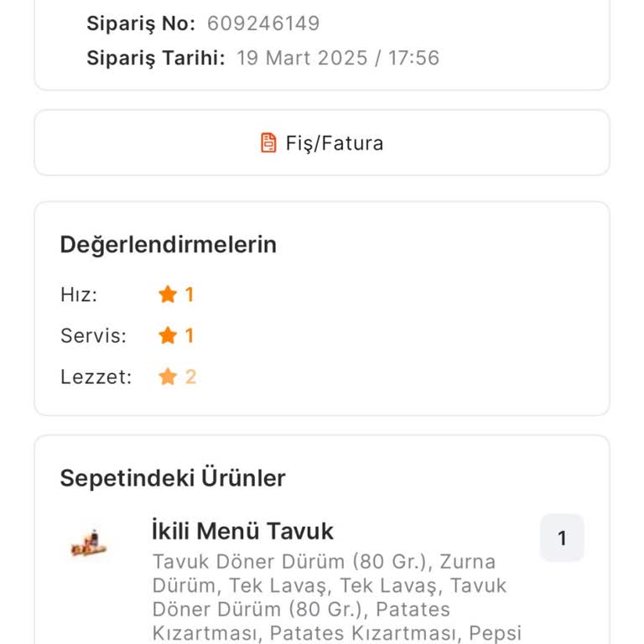
Task: Select the Lezzet rating value 2
Action: coord(190,377)
